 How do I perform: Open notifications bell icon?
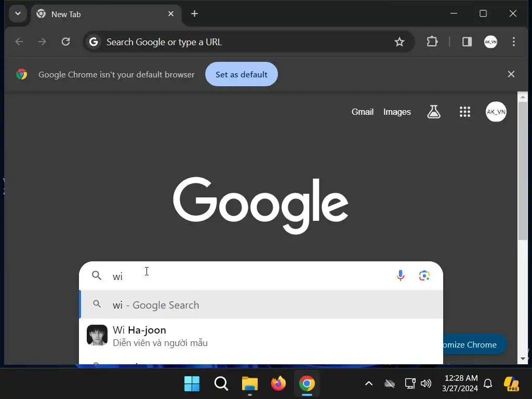[x=487, y=384]
